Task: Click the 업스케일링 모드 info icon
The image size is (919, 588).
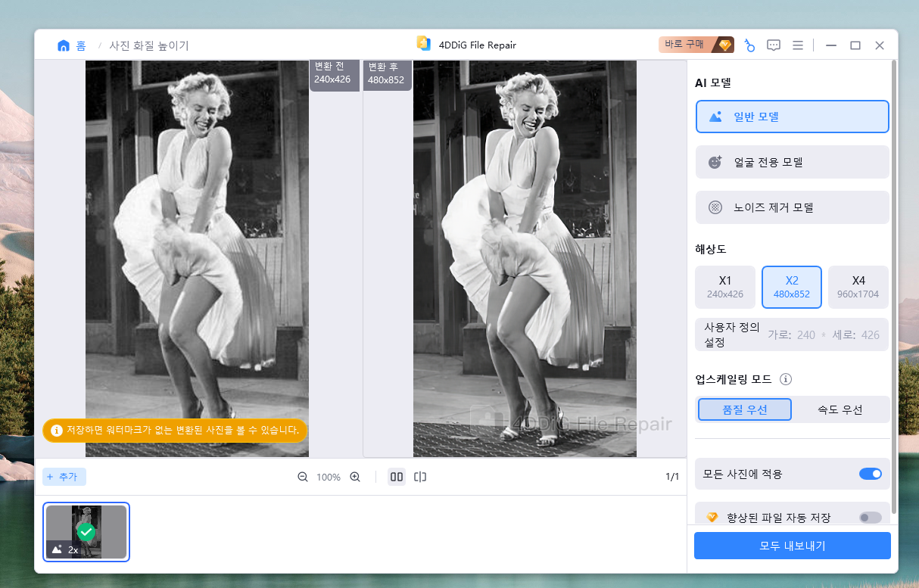Action: (x=786, y=379)
